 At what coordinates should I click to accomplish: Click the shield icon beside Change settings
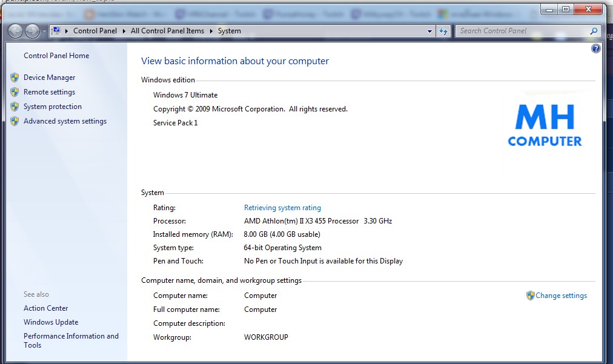(x=530, y=296)
